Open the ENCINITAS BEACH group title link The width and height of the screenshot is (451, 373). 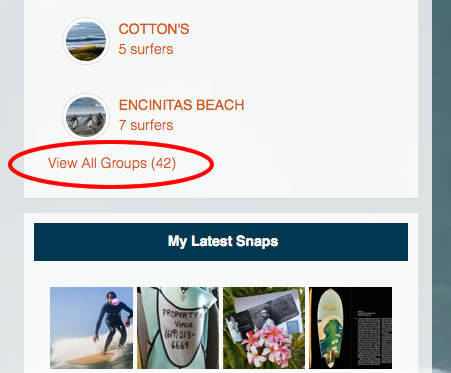point(181,105)
